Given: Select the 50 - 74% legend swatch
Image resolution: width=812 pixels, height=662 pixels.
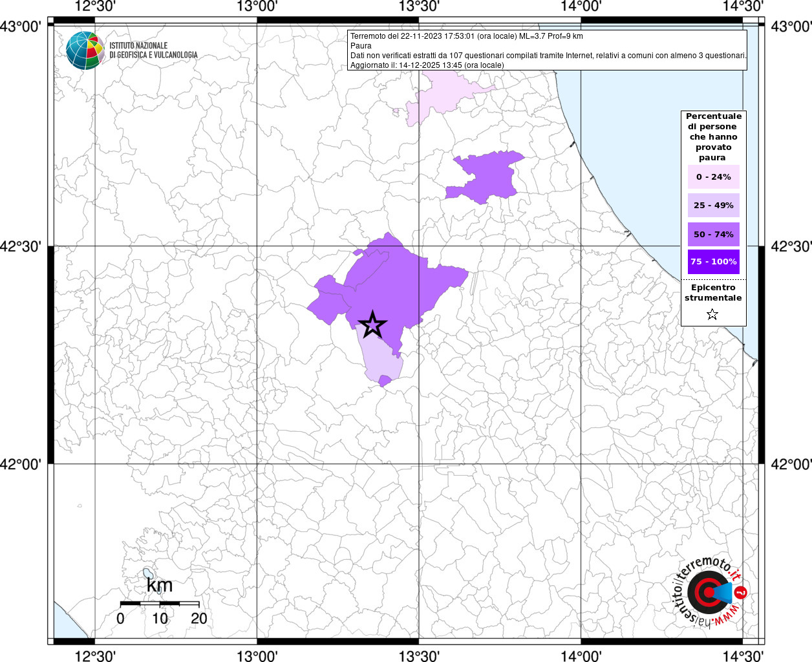Looking at the screenshot, I should click(x=714, y=234).
